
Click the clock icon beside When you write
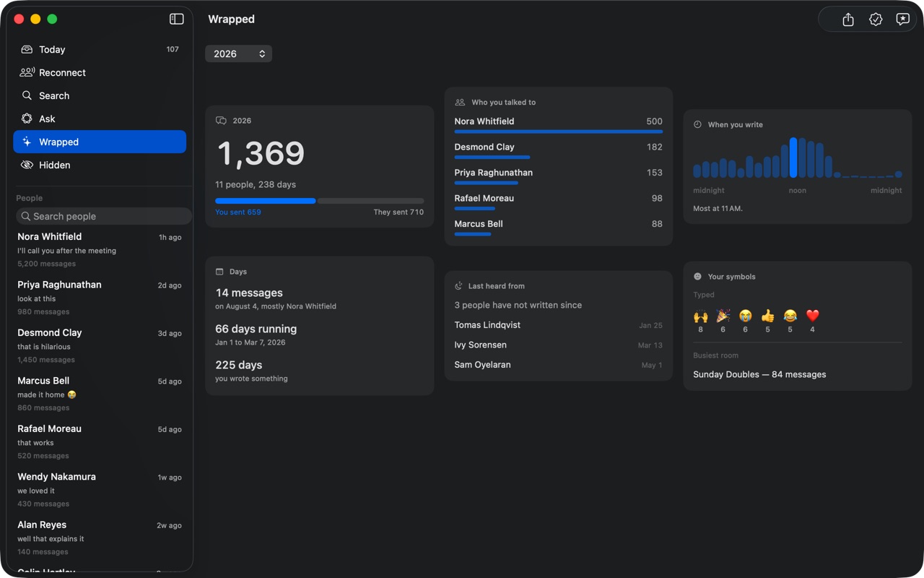pos(697,125)
